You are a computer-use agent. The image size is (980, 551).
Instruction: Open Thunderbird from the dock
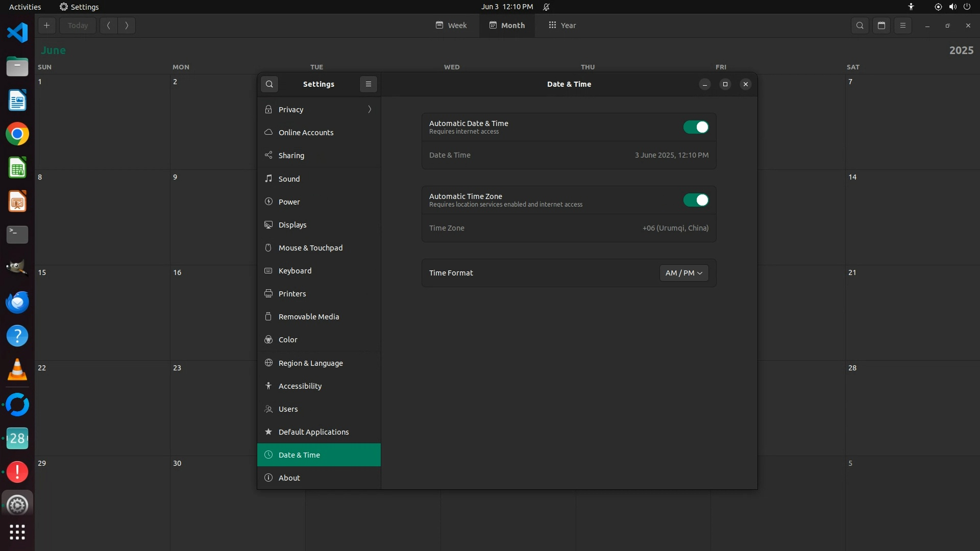(17, 302)
